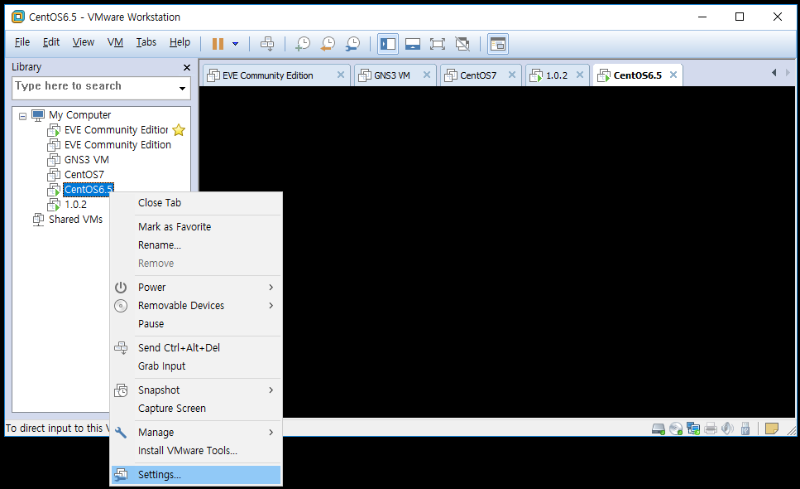Switch to the 1.0.2 tab

point(556,76)
